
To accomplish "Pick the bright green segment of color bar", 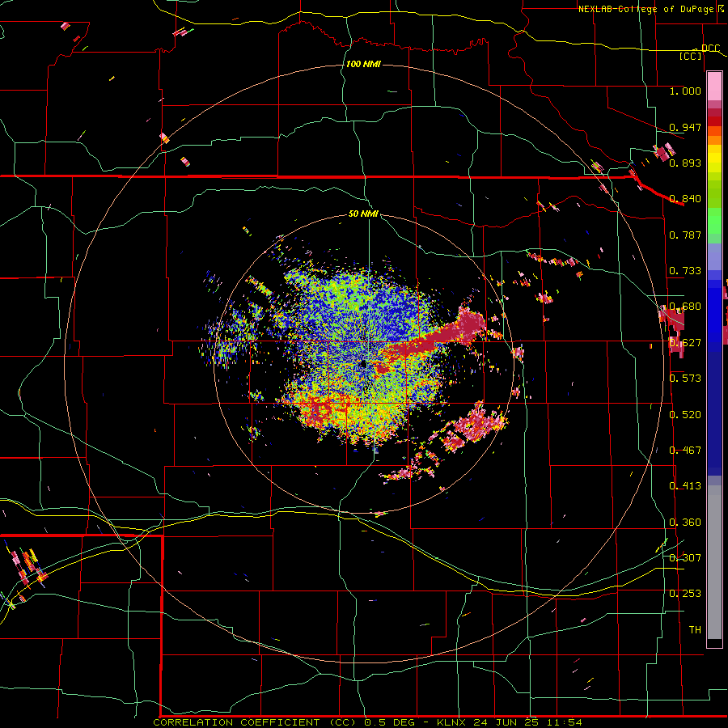I will coord(714,221).
